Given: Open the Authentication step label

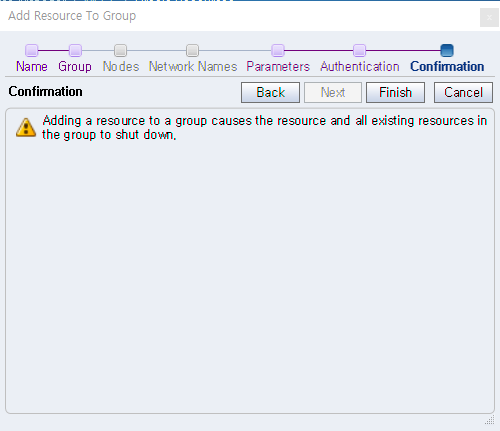Looking at the screenshot, I should pyautogui.click(x=360, y=66).
